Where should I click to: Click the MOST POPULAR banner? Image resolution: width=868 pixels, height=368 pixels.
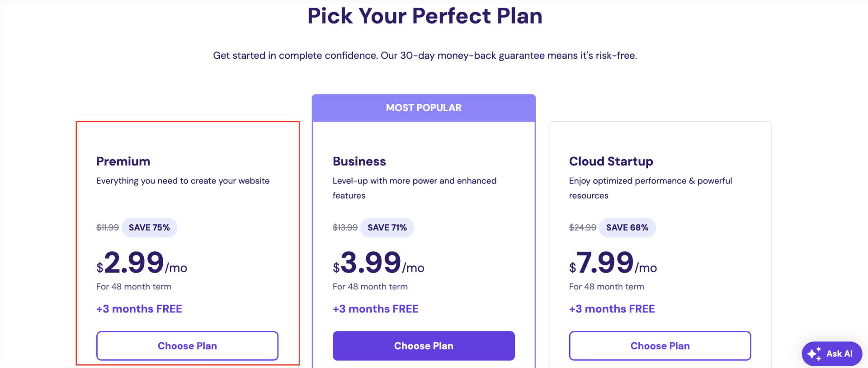click(x=424, y=108)
